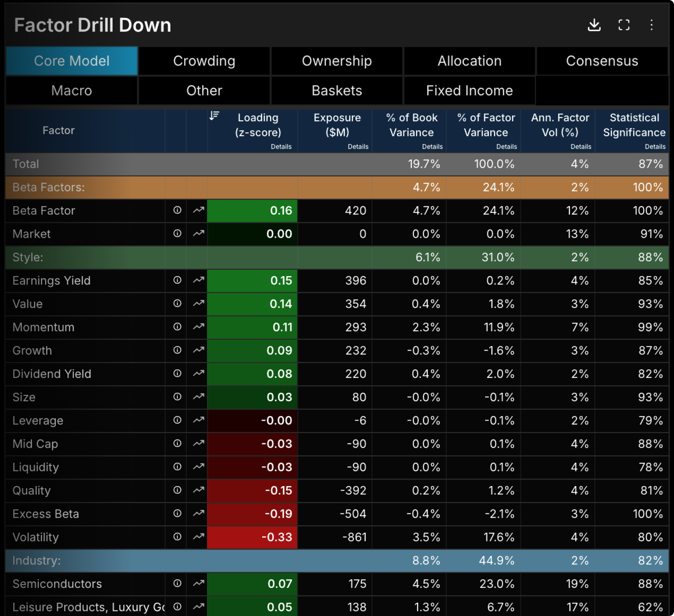Click the download icon in header
Viewport: 674px width, 616px height.
[594, 25]
